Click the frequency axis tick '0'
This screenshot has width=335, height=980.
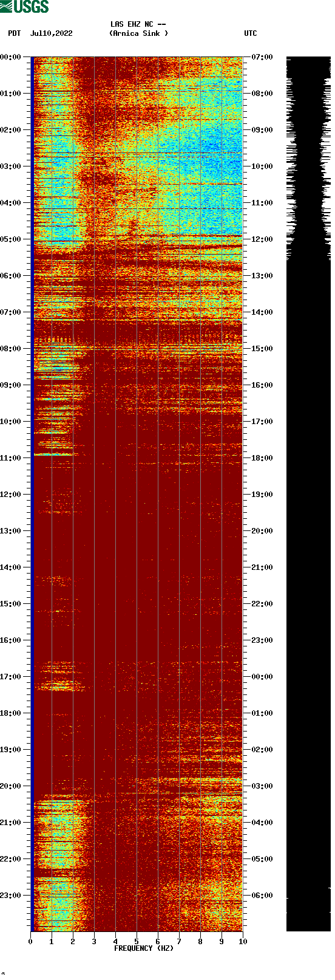[x=30, y=942]
